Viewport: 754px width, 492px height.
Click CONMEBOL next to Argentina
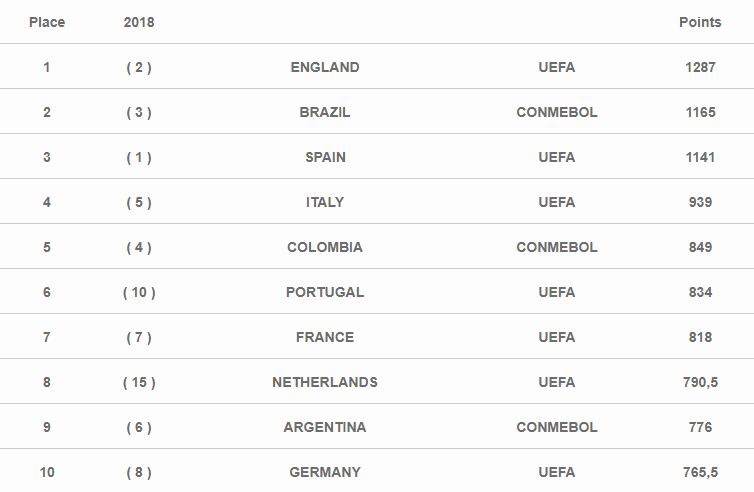(557, 427)
